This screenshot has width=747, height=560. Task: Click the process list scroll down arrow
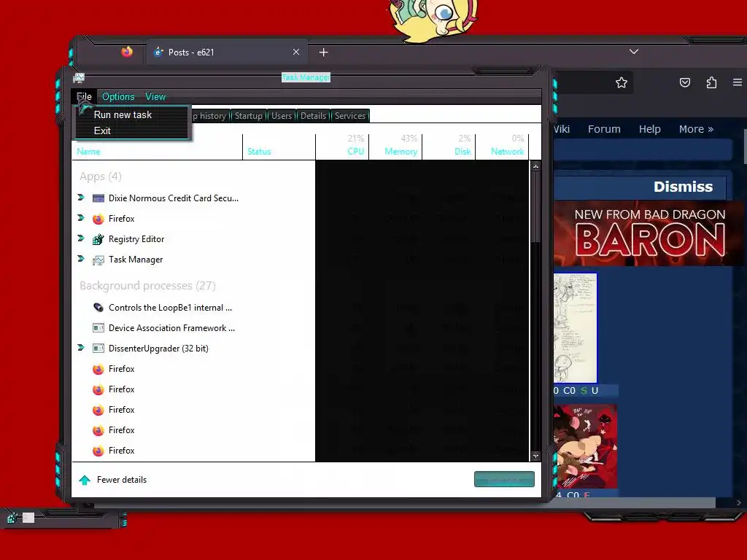click(535, 456)
